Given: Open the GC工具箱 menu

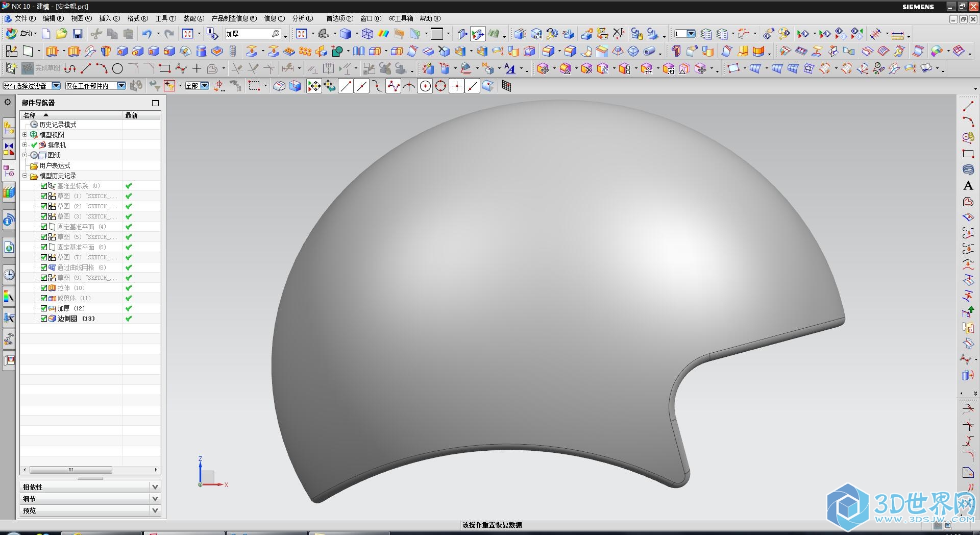Looking at the screenshot, I should pyautogui.click(x=401, y=18).
